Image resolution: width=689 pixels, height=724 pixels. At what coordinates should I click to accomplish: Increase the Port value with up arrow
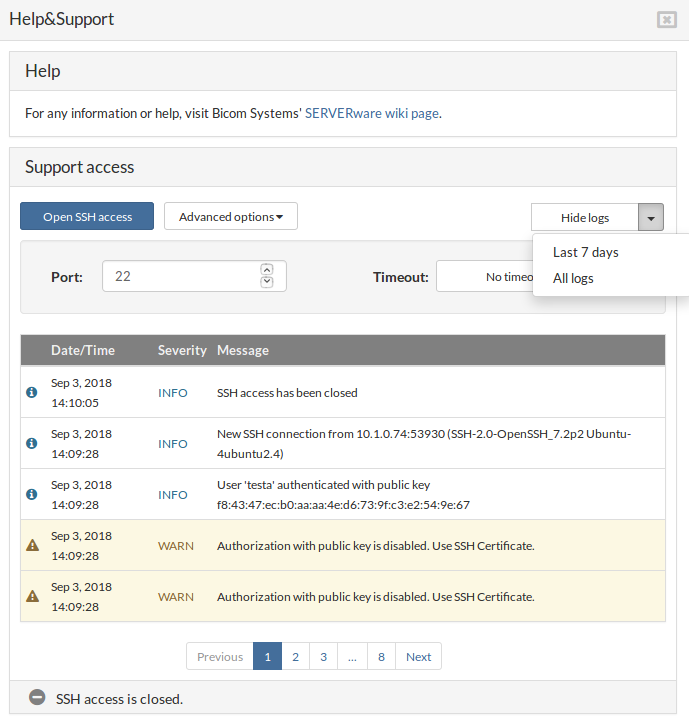click(x=266, y=269)
